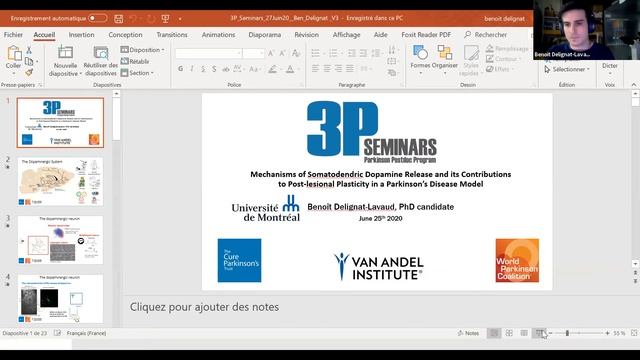This screenshot has height=360, width=640.
Task: Start slideshow view from status bar
Action: (539, 333)
